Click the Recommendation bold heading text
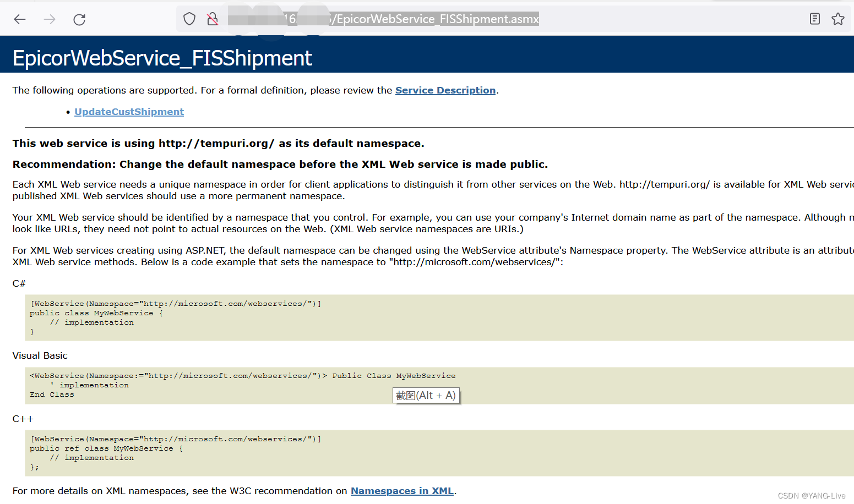This screenshot has height=504, width=854. 280,165
